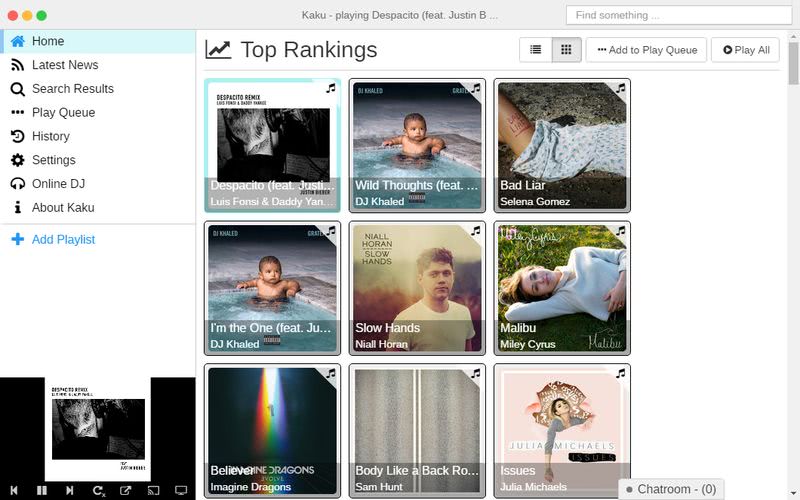Switch to grid view mode
Screen dimensions: 800x500
click(x=566, y=50)
